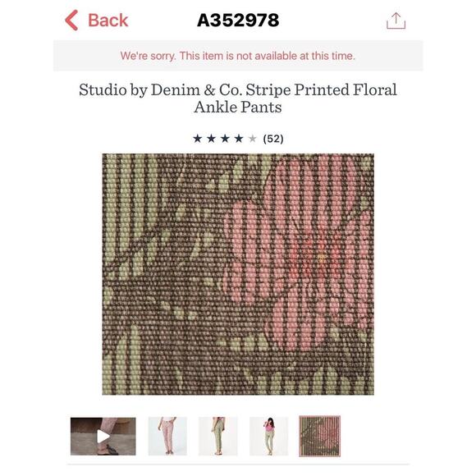Viewport: 476px width, 476px height.
Task: Tap the second rating star
Action: click(x=211, y=139)
